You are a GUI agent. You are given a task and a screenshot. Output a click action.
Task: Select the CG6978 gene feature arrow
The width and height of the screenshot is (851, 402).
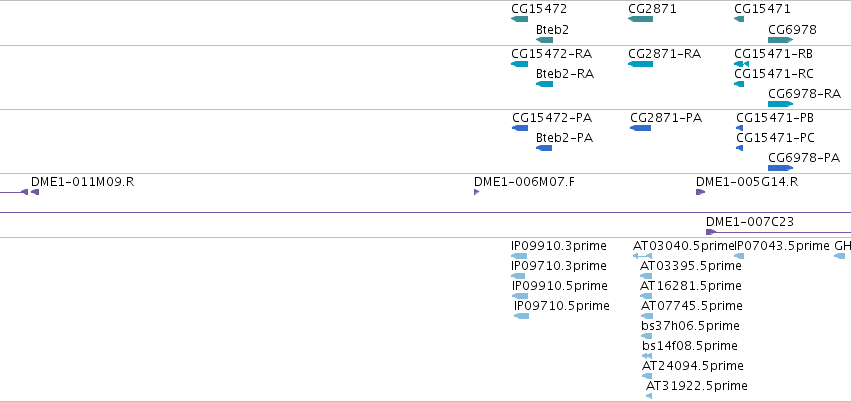[x=780, y=40]
